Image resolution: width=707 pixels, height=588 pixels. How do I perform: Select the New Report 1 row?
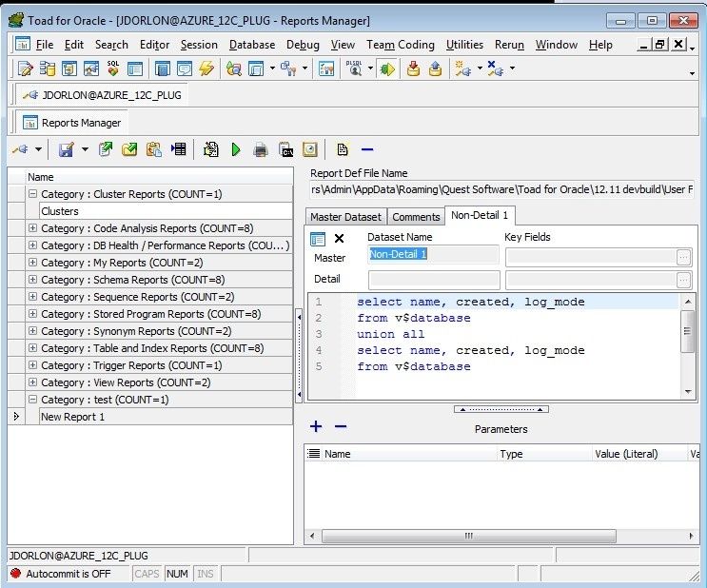pyautogui.click(x=166, y=417)
